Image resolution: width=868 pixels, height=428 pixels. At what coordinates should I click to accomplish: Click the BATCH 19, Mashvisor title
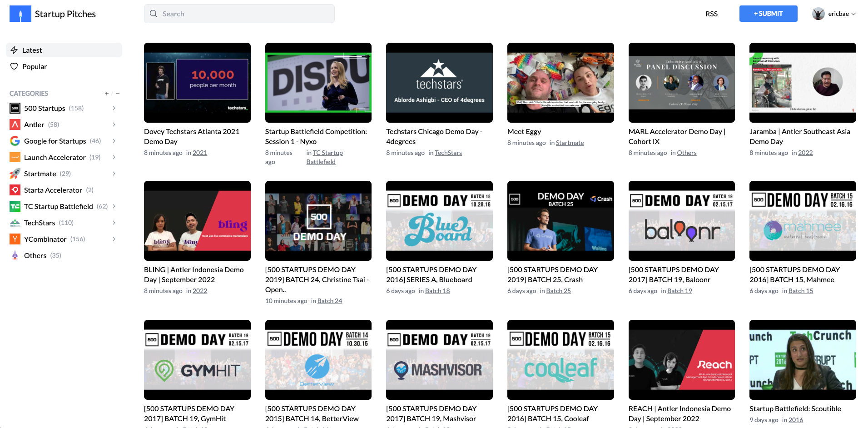coord(432,413)
